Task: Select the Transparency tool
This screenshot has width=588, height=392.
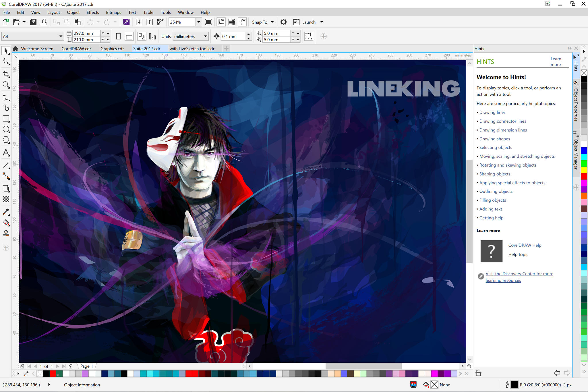Action: coord(6,199)
